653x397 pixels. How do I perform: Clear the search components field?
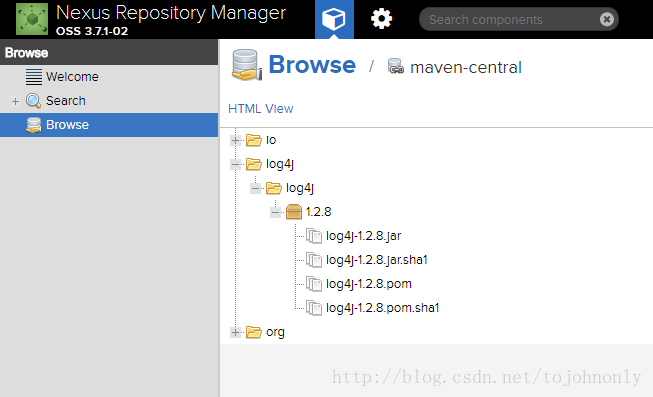click(606, 19)
